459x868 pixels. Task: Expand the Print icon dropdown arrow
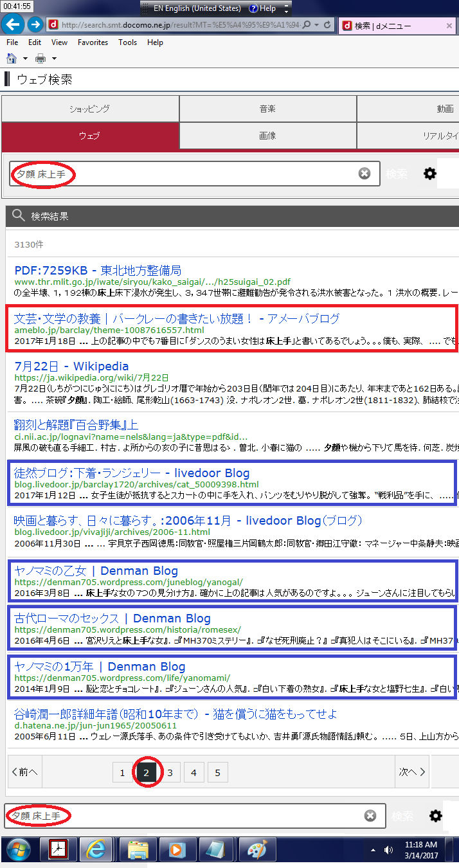click(55, 59)
